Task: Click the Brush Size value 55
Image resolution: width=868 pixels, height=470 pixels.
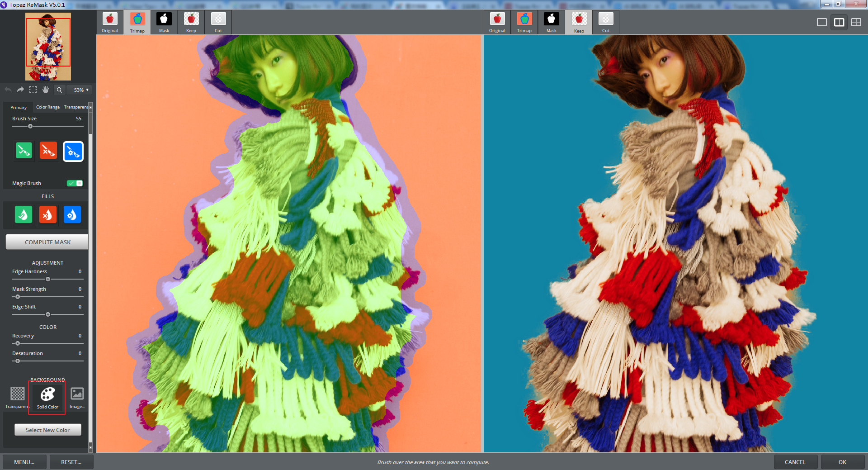Action: [x=79, y=119]
